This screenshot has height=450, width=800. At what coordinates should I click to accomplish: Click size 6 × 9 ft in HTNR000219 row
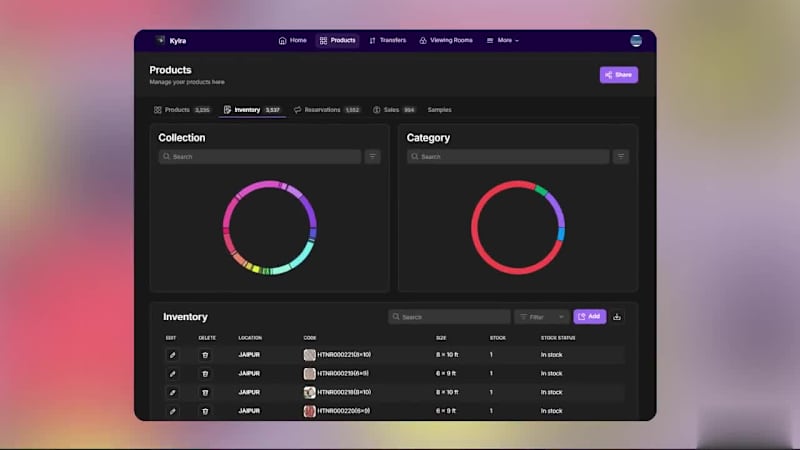[446, 373]
